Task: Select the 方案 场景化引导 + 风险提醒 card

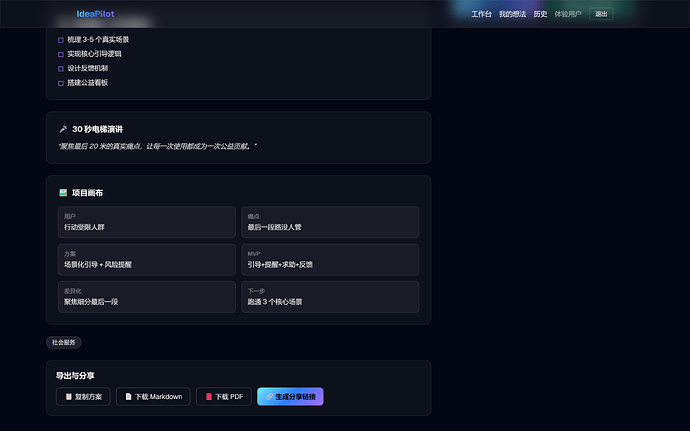Action: coord(147,259)
